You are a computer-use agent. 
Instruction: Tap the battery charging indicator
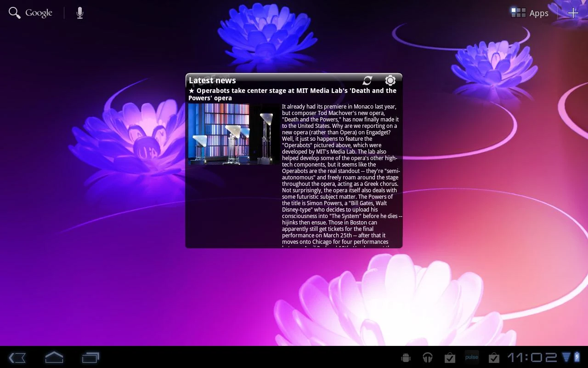point(577,357)
